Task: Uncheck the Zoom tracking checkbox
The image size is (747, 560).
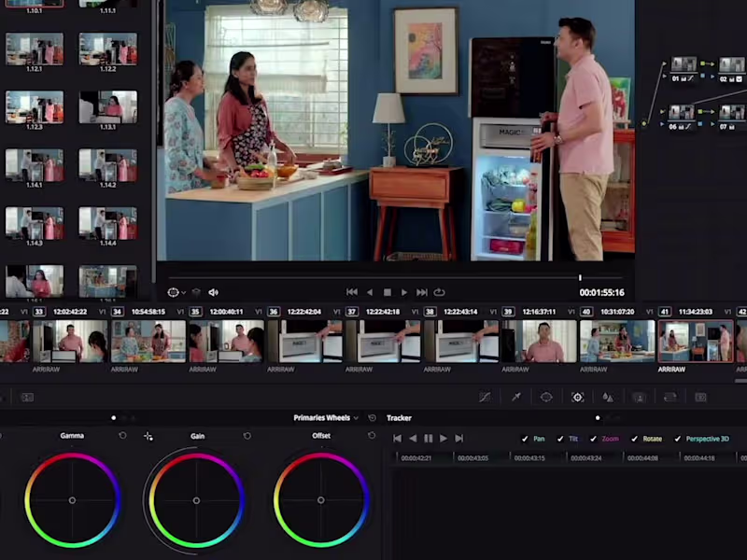Action: (x=593, y=439)
